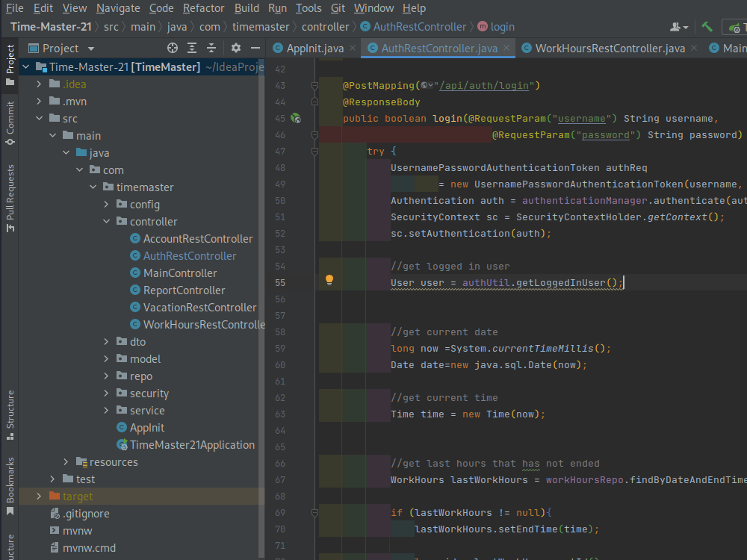The image size is (747, 560).
Task: Switch to WorkHoursRestController.java tab
Action: [x=610, y=49]
